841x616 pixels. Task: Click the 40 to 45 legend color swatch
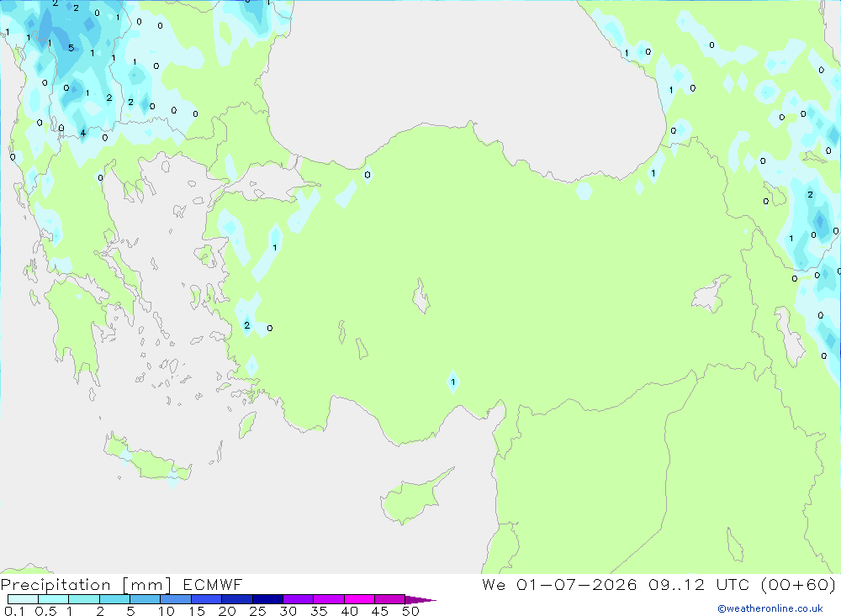point(359,599)
